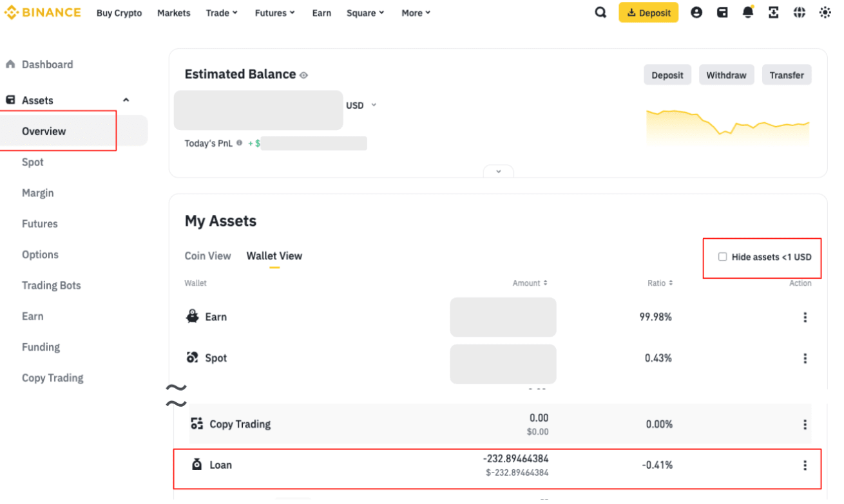Click the yellow Deposit button in header
This screenshot has width=844, height=504.
(648, 13)
